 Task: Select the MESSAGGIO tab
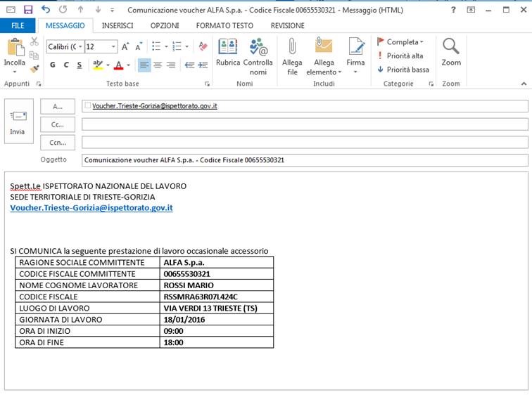(x=65, y=26)
